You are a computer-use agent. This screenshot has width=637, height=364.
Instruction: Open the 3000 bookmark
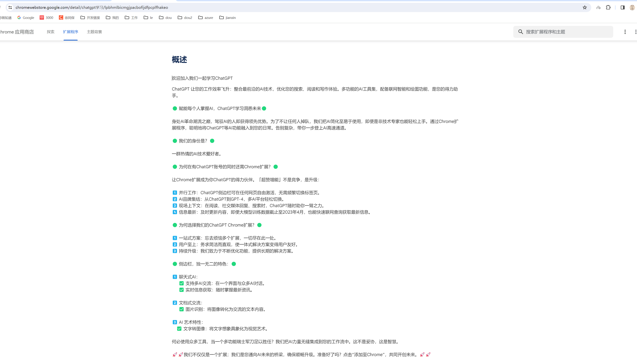tap(46, 17)
